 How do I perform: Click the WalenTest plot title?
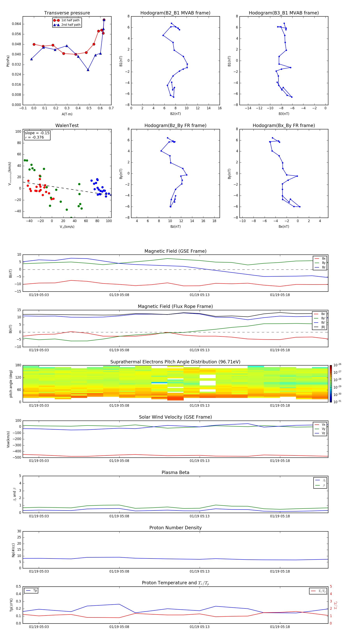[67, 125]
